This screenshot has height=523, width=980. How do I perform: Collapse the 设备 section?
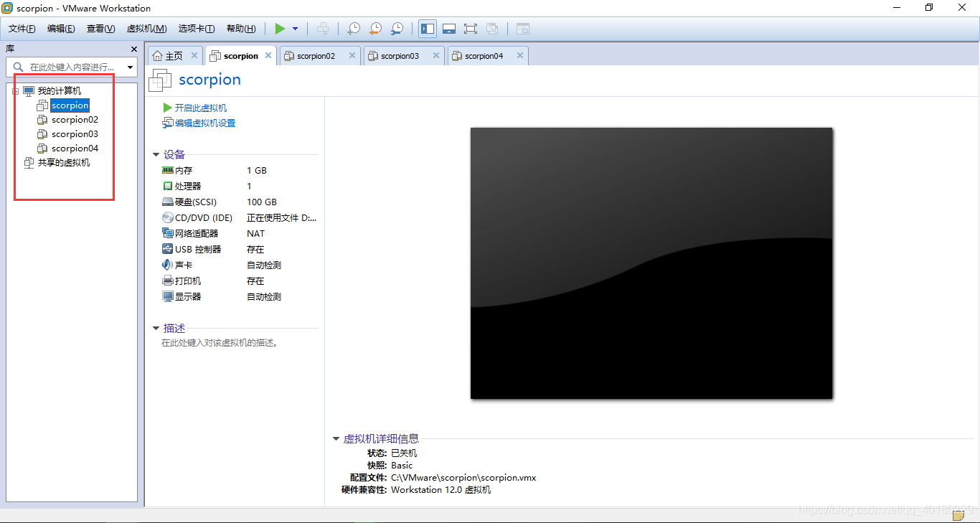(x=156, y=154)
